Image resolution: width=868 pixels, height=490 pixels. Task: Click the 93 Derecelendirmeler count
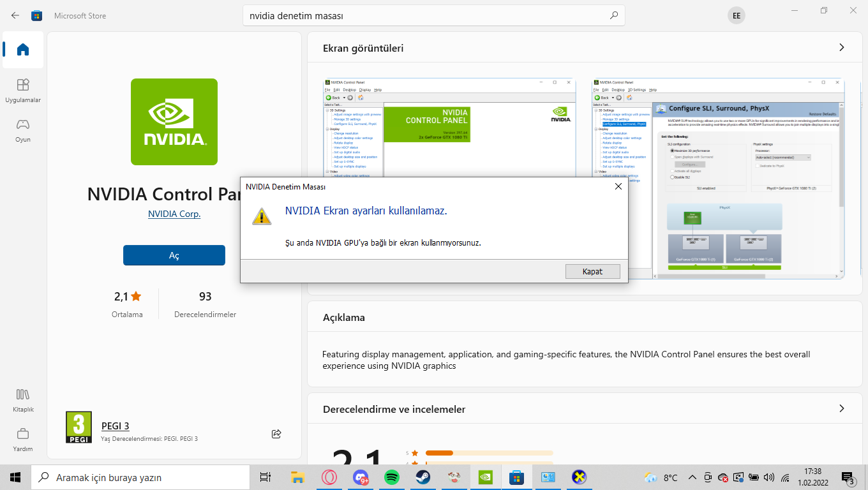(205, 304)
